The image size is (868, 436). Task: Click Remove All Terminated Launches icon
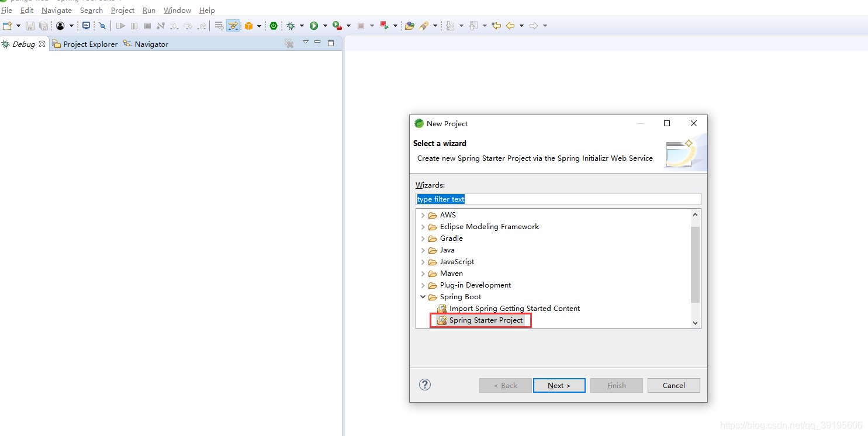289,43
